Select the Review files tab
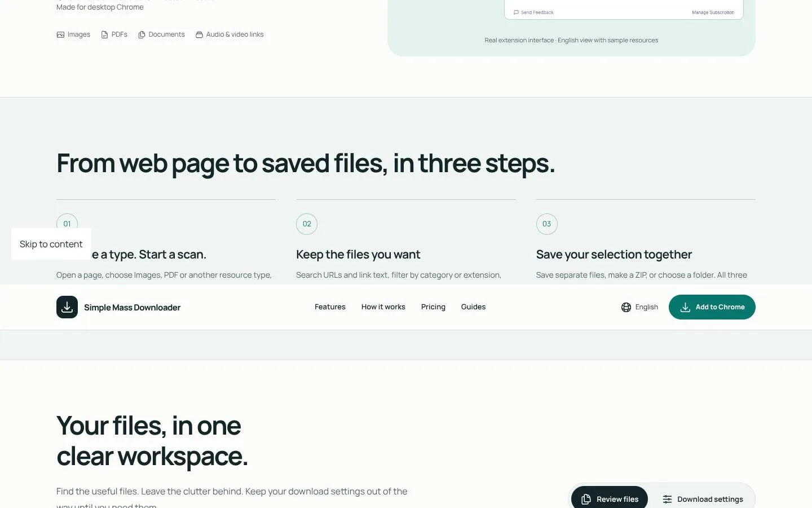The height and width of the screenshot is (508, 812). 610,499
